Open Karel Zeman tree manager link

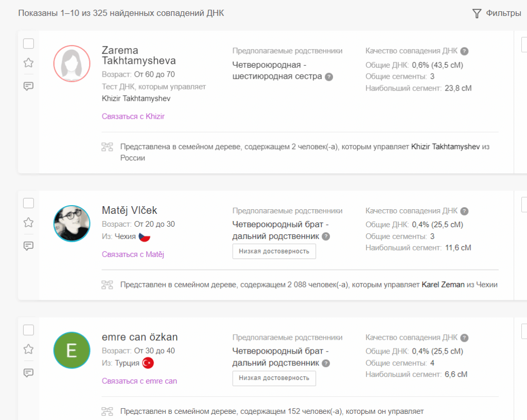(x=443, y=284)
